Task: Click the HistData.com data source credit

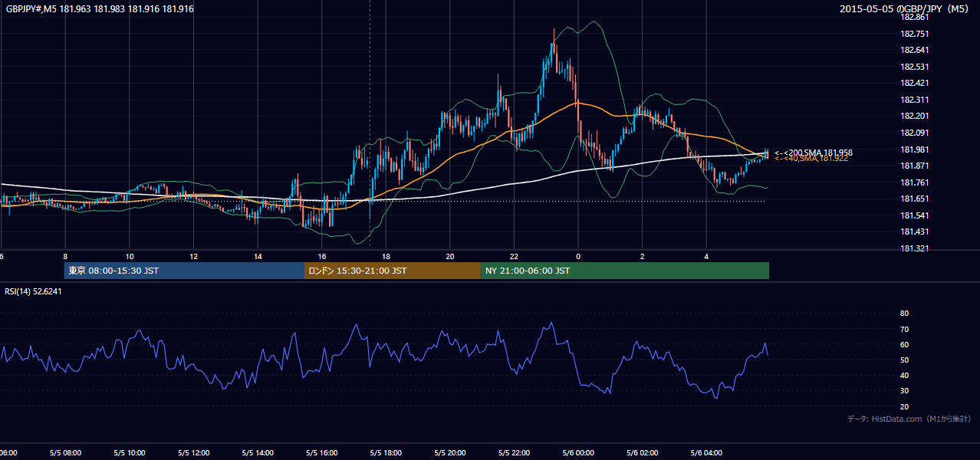Action: coord(909,419)
